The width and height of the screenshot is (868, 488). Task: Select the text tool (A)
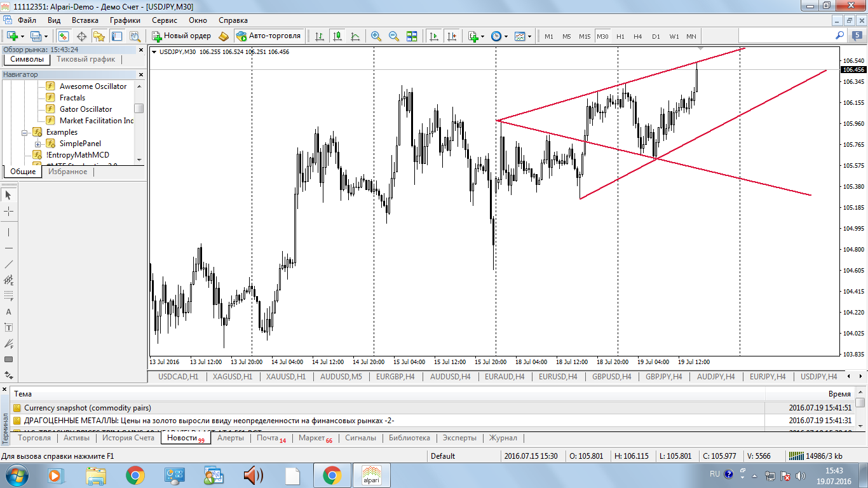[9, 311]
